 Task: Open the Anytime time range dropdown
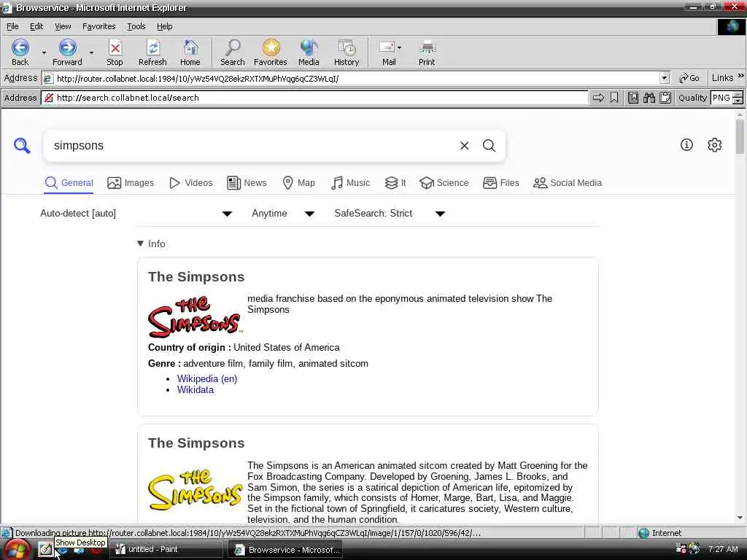click(x=283, y=214)
